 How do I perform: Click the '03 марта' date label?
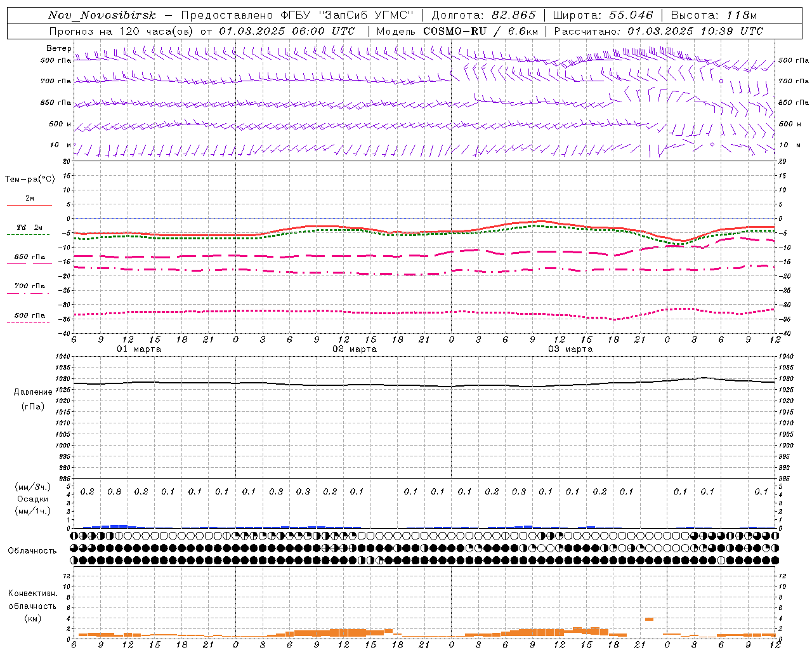(570, 349)
